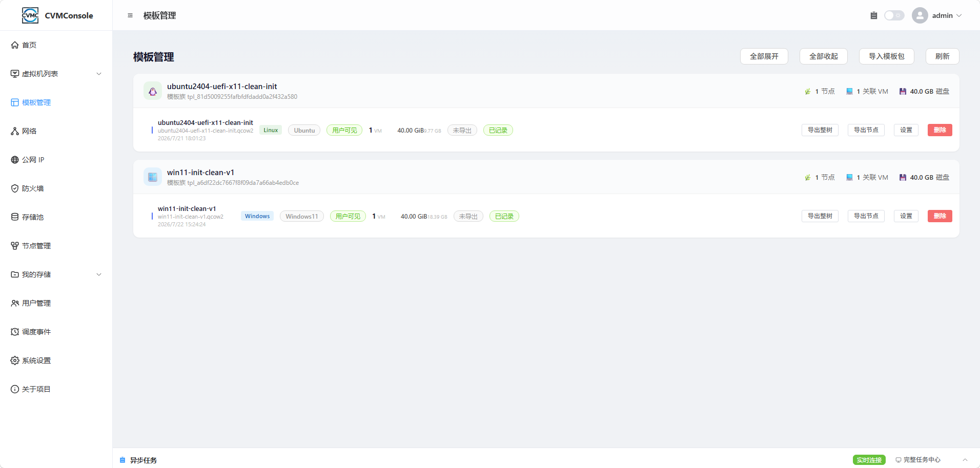Click 导出整树 for ubuntu2404 template
Image resolution: width=980 pixels, height=468 pixels.
click(820, 130)
